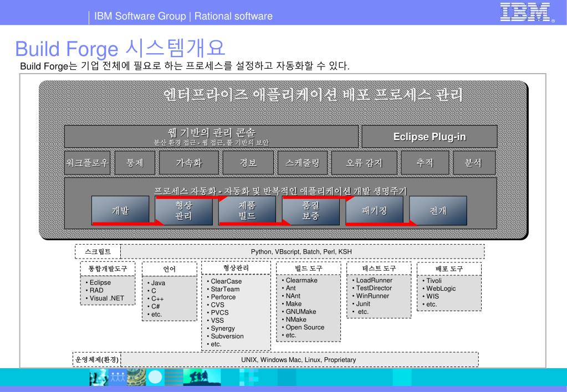Click the 'Junit' list entry

(x=363, y=304)
